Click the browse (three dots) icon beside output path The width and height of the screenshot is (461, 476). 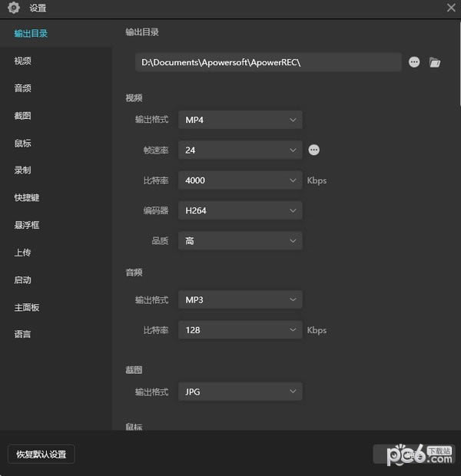(414, 62)
